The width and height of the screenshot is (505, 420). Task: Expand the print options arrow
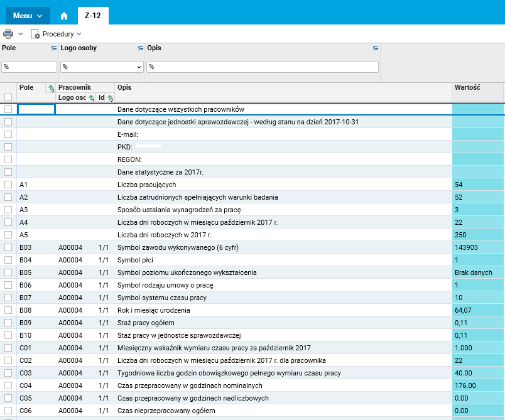tap(21, 34)
